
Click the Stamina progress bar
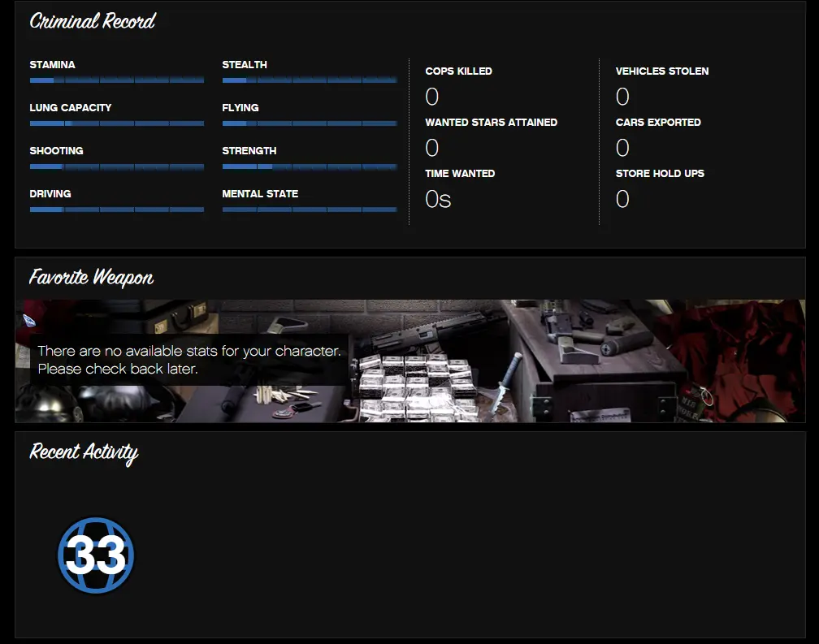click(x=116, y=80)
